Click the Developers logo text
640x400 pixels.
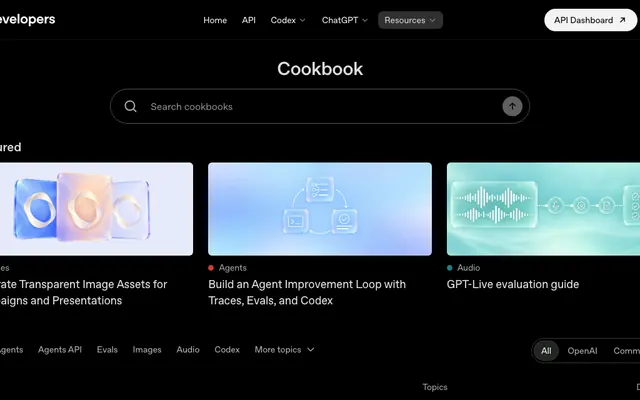point(27,19)
